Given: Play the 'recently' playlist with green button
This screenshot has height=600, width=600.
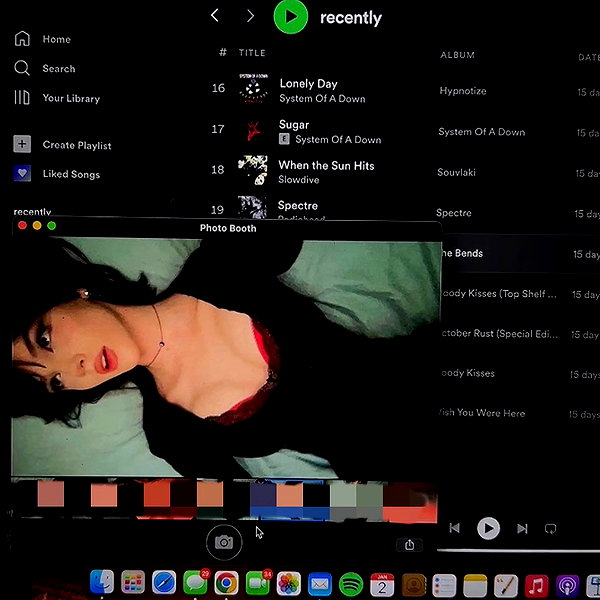Looking at the screenshot, I should pyautogui.click(x=291, y=17).
